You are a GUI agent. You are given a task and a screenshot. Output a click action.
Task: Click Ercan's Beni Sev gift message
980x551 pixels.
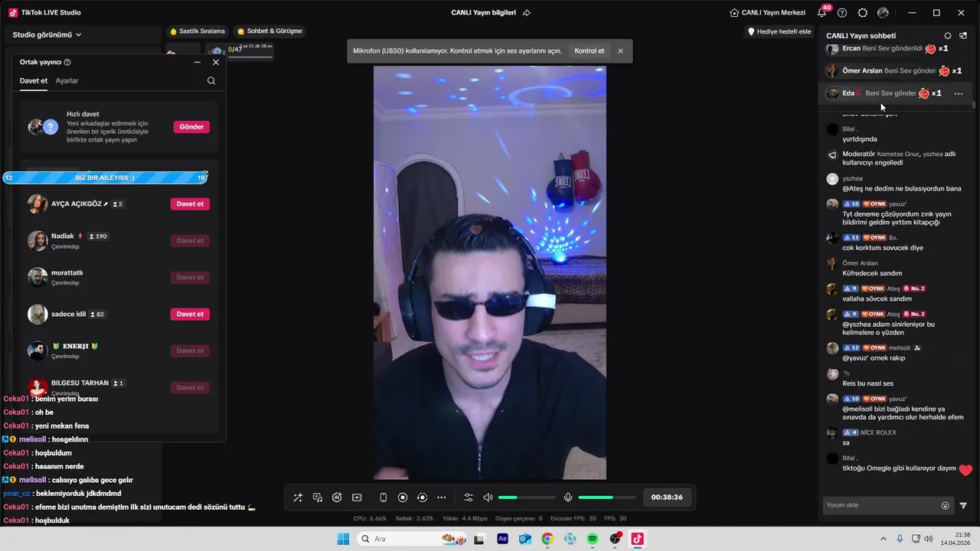[887, 48]
